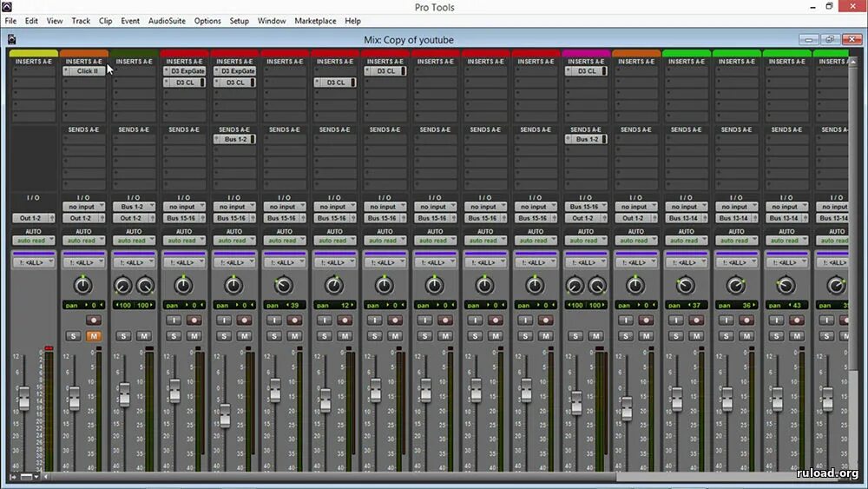Screen dimensions: 868x489
Task: Record-enable the Click II track
Action: [x=94, y=320]
